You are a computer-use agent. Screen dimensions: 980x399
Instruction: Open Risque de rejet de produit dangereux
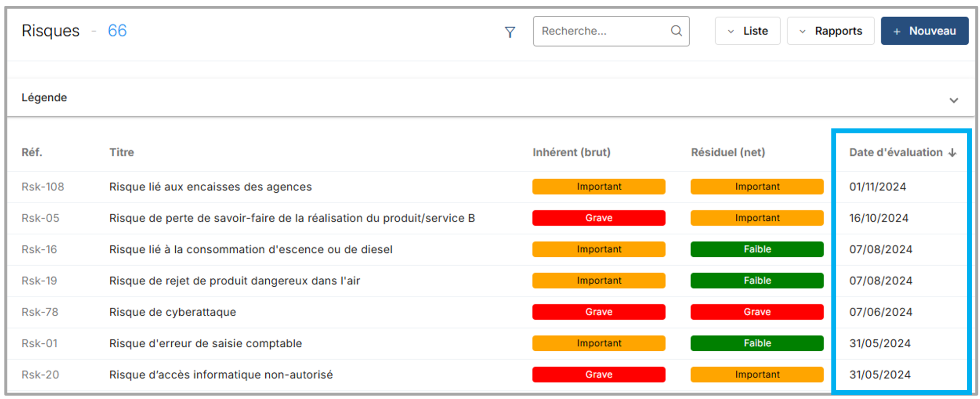click(234, 281)
